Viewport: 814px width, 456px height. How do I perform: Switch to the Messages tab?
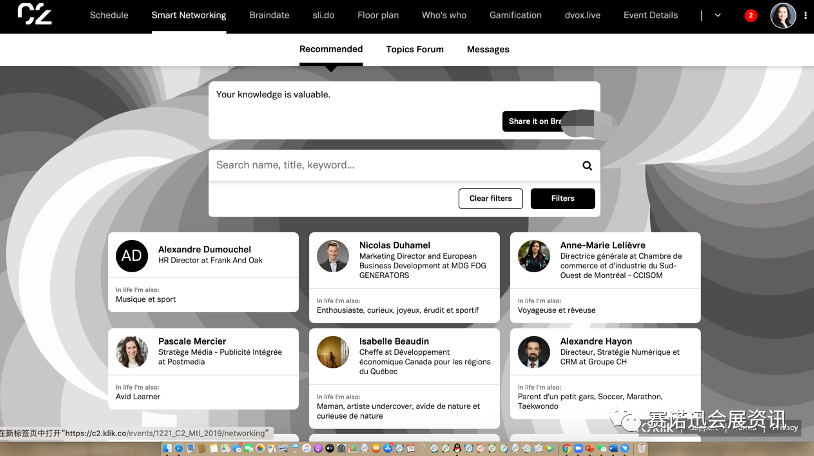[488, 49]
